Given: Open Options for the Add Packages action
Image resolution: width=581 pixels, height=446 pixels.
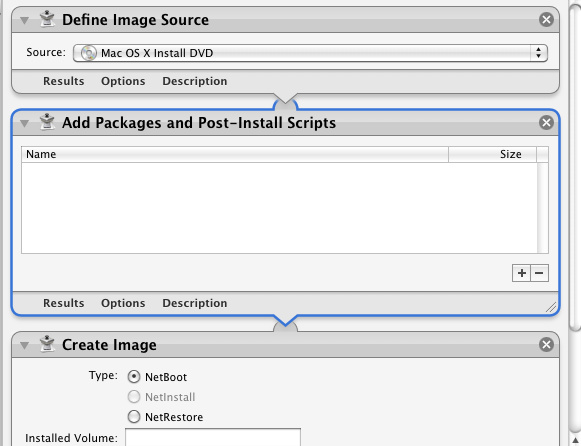Looking at the screenshot, I should (123, 303).
